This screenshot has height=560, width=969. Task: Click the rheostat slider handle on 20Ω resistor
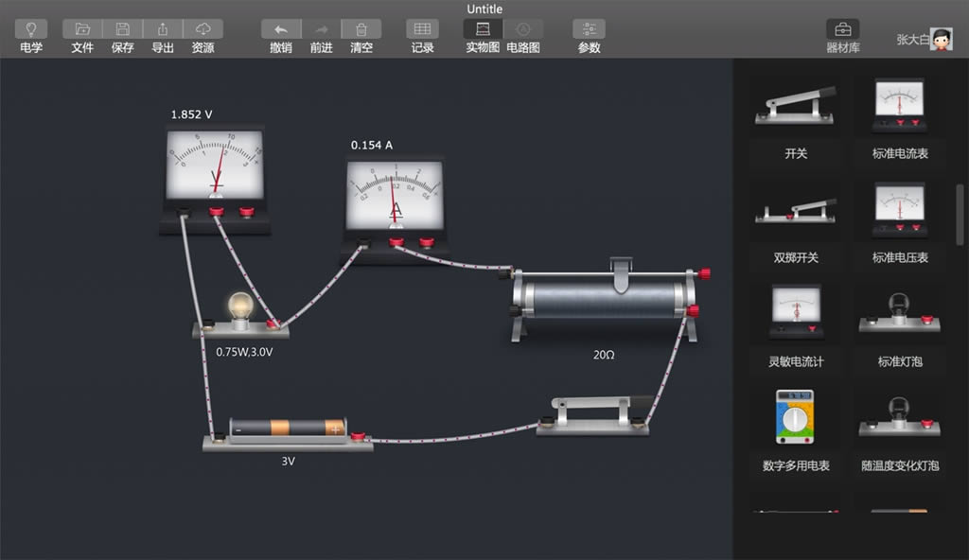point(621,273)
